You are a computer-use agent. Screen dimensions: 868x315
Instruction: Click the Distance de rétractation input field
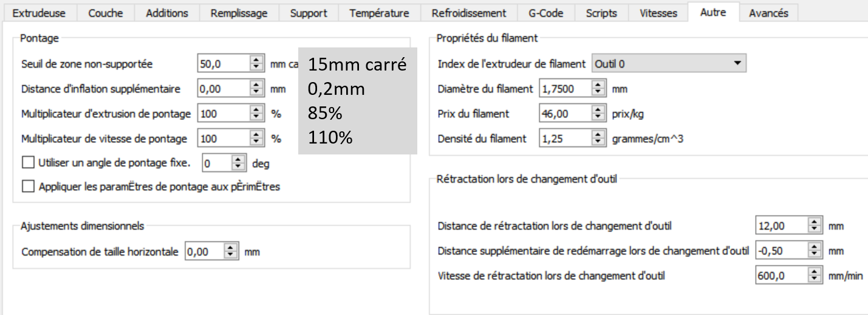pos(781,226)
